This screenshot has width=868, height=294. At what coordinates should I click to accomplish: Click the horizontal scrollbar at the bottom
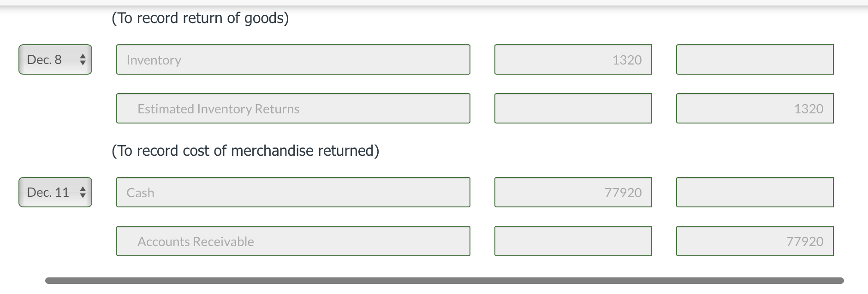click(x=434, y=280)
